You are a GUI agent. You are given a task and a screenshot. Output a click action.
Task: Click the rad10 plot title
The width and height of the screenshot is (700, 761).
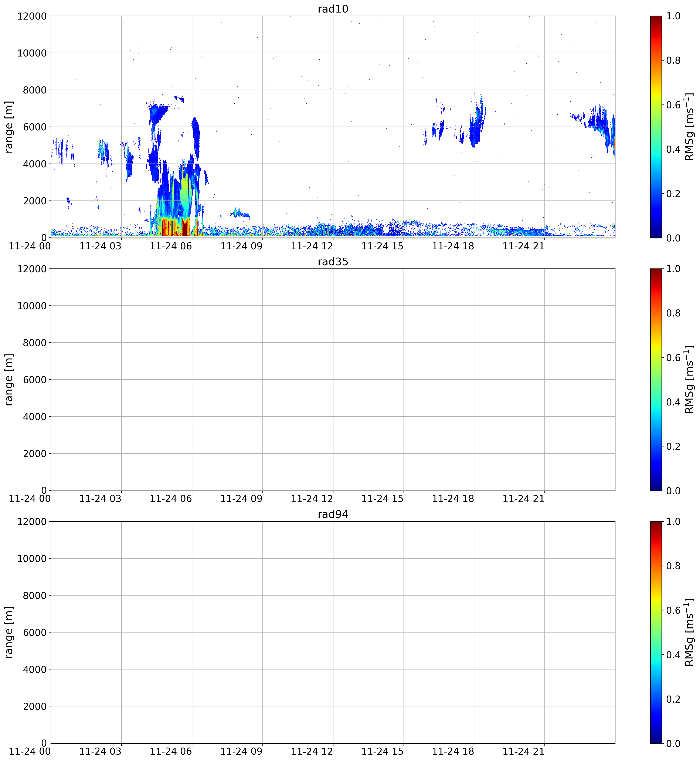[333, 9]
